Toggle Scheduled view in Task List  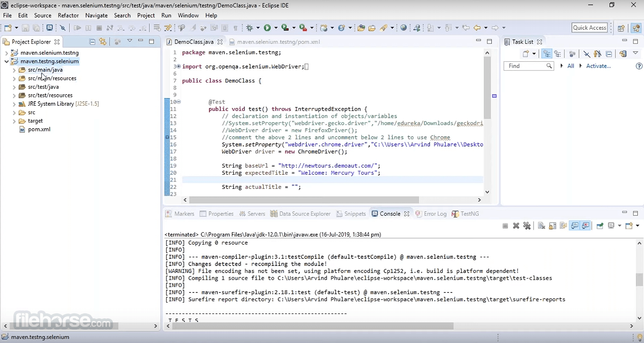[x=558, y=54]
